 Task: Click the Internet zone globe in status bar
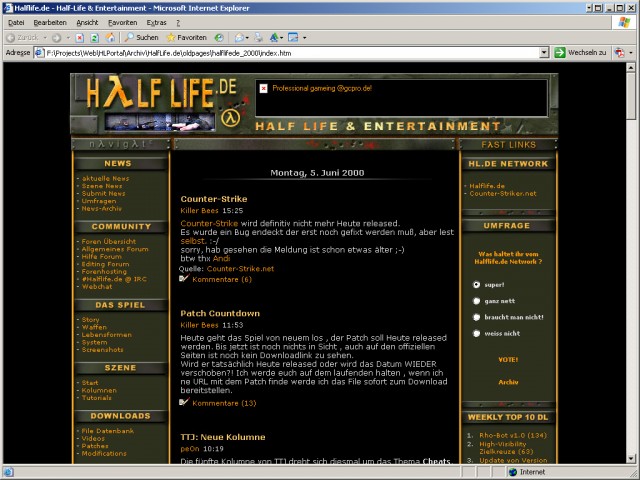[513, 472]
